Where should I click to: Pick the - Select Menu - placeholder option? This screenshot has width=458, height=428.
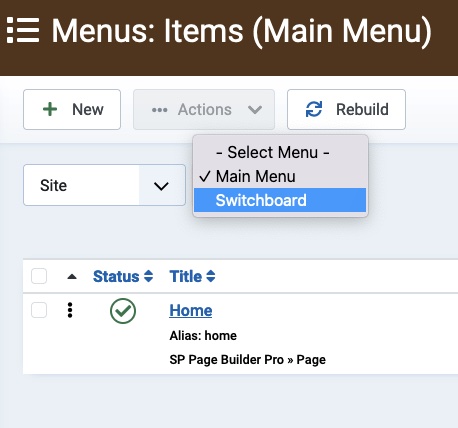(x=280, y=152)
